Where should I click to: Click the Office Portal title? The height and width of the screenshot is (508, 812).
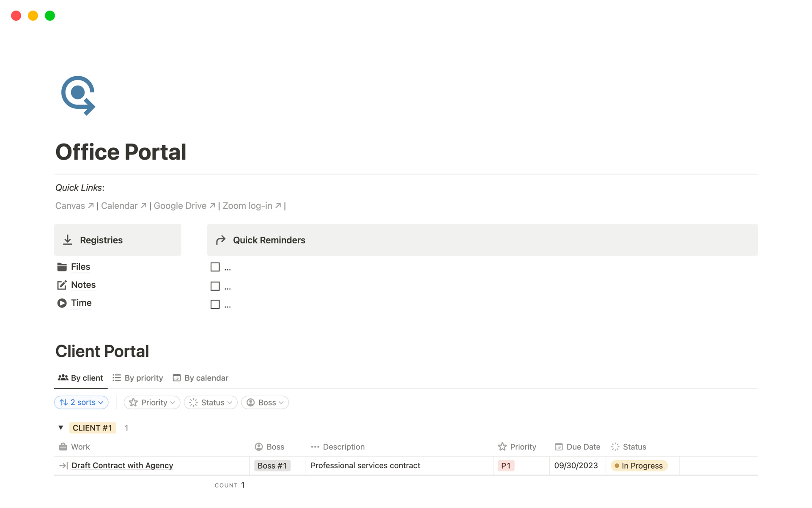tap(121, 152)
